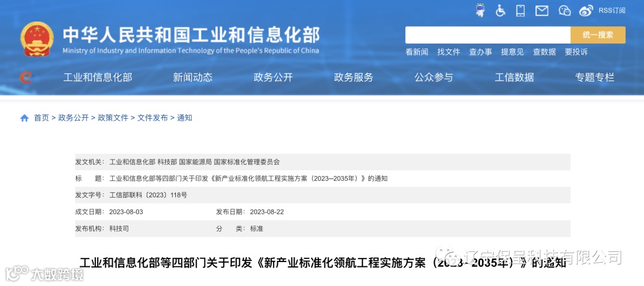Viewport: 644px width, 286px height.
Task: Open the mobile phone version icon
Action: click(521, 10)
